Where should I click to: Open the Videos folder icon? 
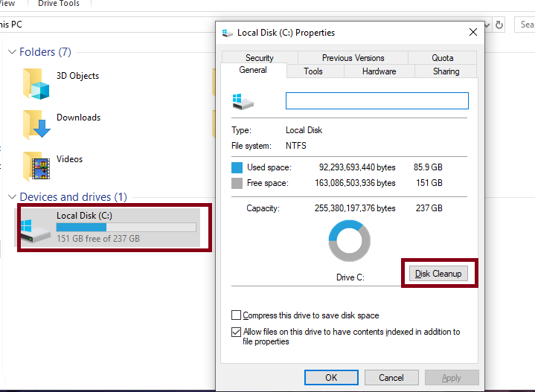click(36, 167)
